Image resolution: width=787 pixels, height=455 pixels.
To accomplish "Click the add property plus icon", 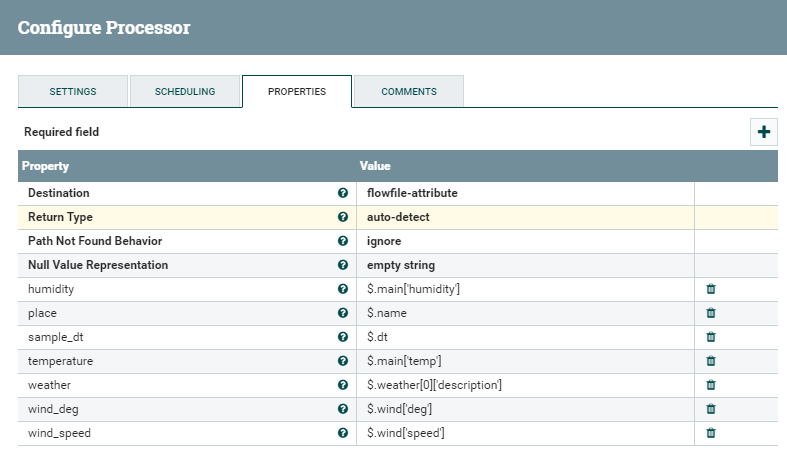I will 763,132.
